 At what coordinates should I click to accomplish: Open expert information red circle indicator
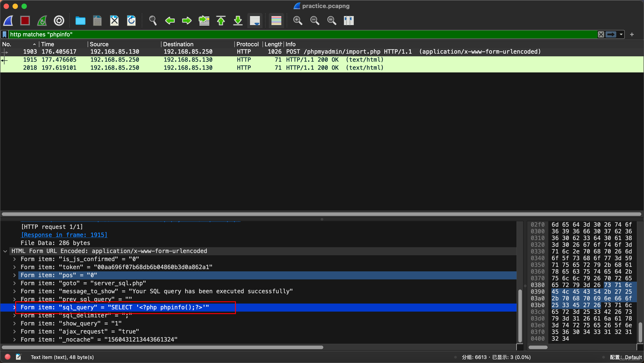8,357
